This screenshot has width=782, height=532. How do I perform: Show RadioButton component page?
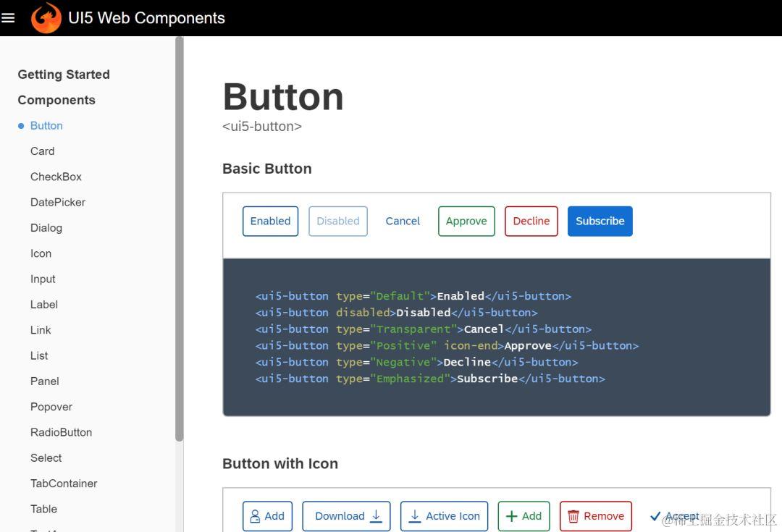pos(62,432)
